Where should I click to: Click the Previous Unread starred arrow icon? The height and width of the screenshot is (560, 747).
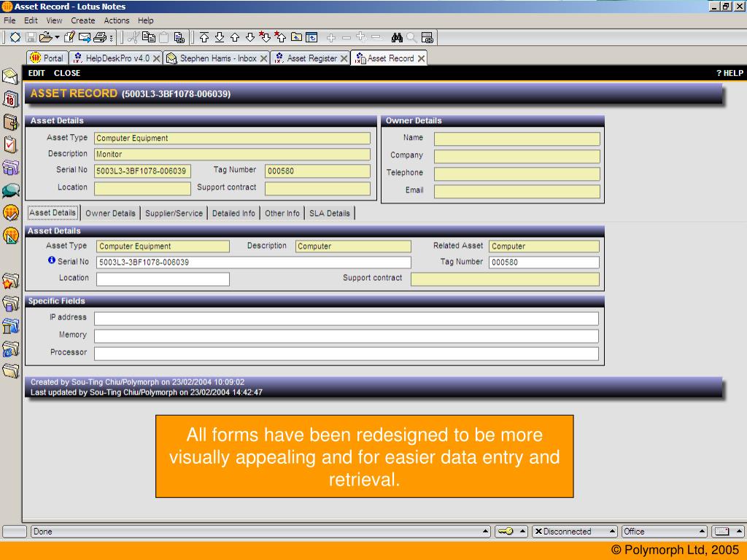[280, 36]
